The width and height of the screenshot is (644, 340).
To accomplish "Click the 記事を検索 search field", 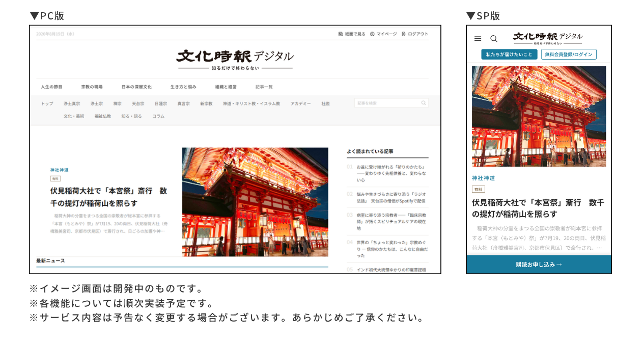I will 391,103.
